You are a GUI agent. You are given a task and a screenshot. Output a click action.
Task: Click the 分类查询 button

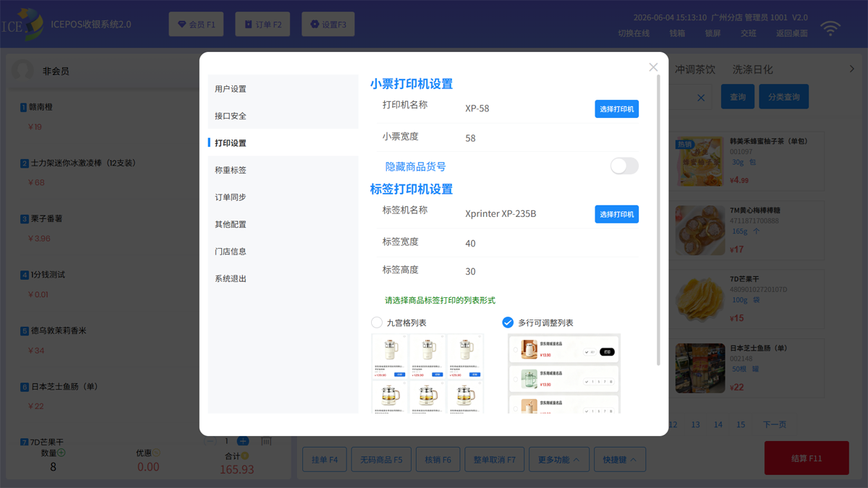click(x=783, y=97)
